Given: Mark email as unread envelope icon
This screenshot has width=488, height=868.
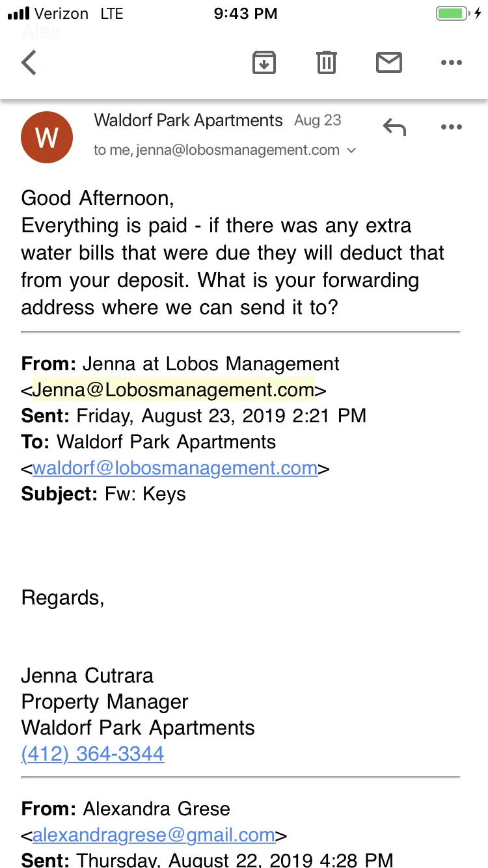Looking at the screenshot, I should click(x=389, y=63).
